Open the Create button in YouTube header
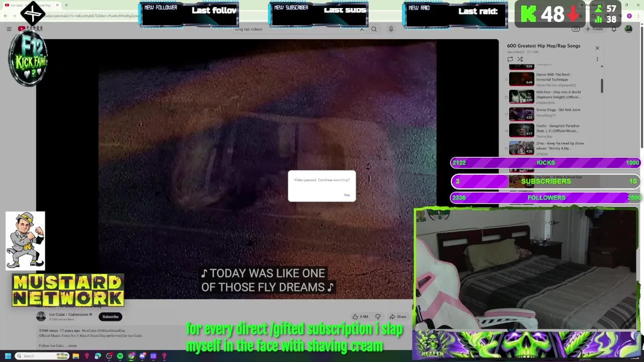The height and width of the screenshot is (362, 644). click(x=594, y=29)
